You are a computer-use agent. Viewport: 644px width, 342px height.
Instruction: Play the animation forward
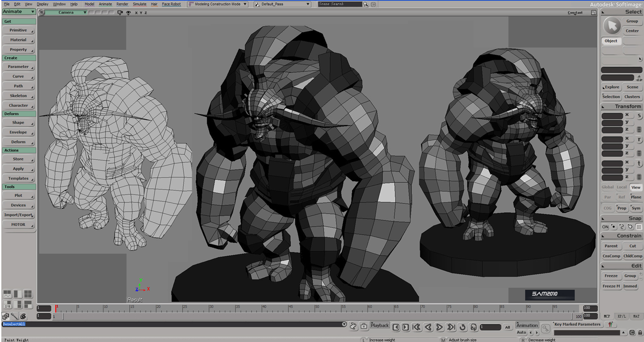point(439,327)
